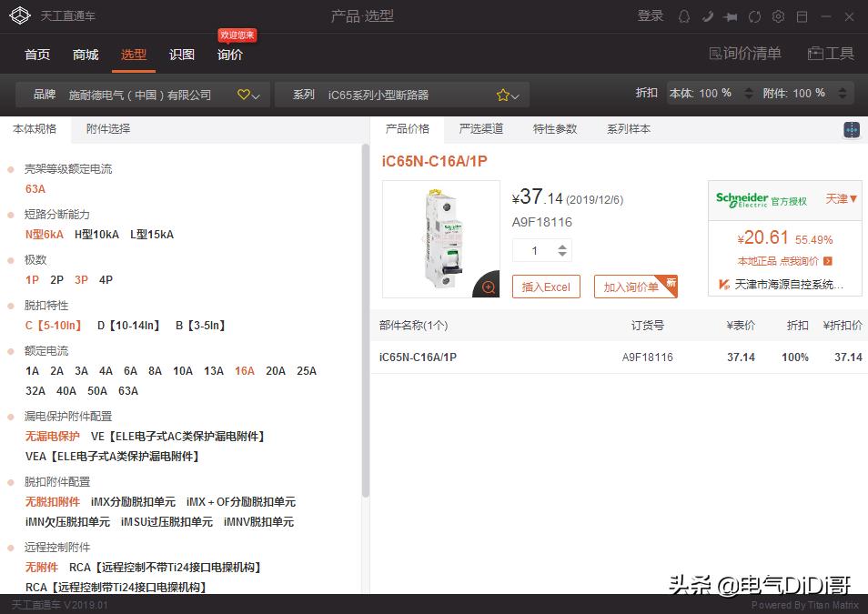This screenshot has width=868, height=614.
Task: Click the phone support icon
Action: pos(708,16)
